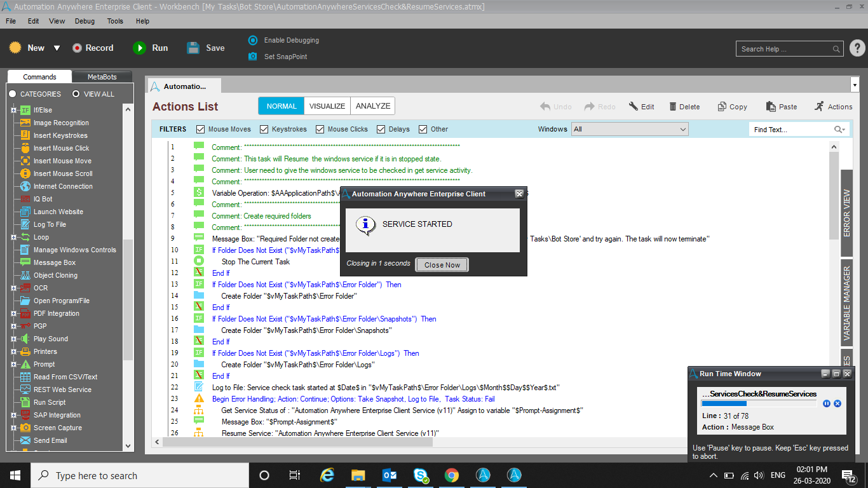The height and width of the screenshot is (488, 868).
Task: Switch to the ANALYZE view tab
Action: click(373, 106)
